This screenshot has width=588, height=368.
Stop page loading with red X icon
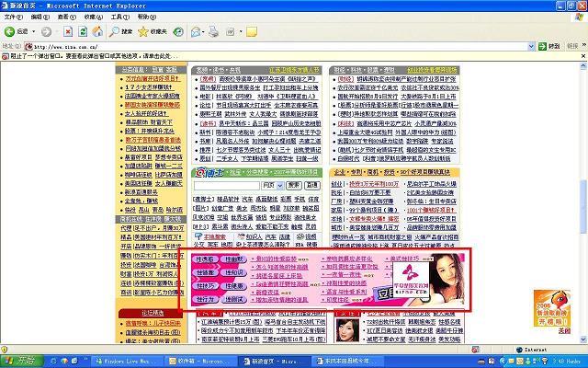[x=68, y=31]
